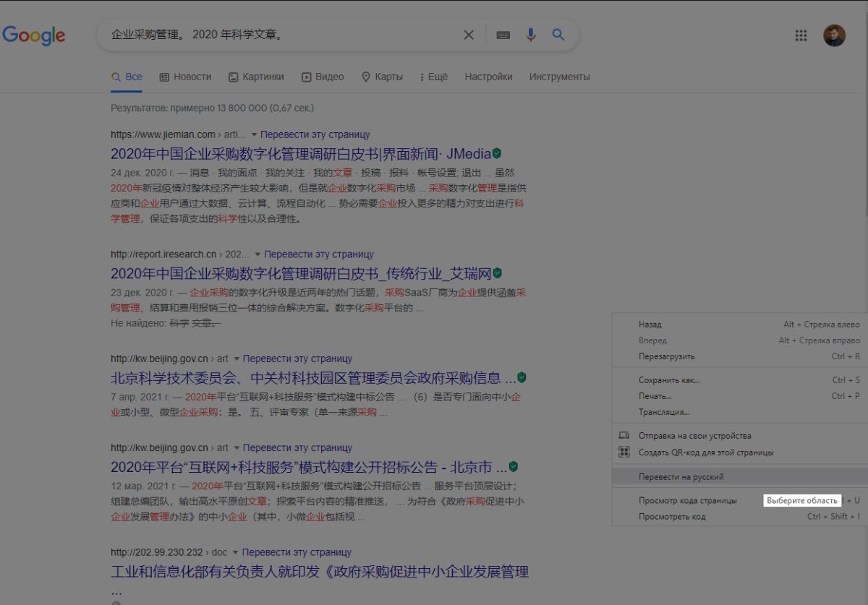Select 'Создать QR-код для этой страницы'
868x605 pixels.
click(x=739, y=452)
